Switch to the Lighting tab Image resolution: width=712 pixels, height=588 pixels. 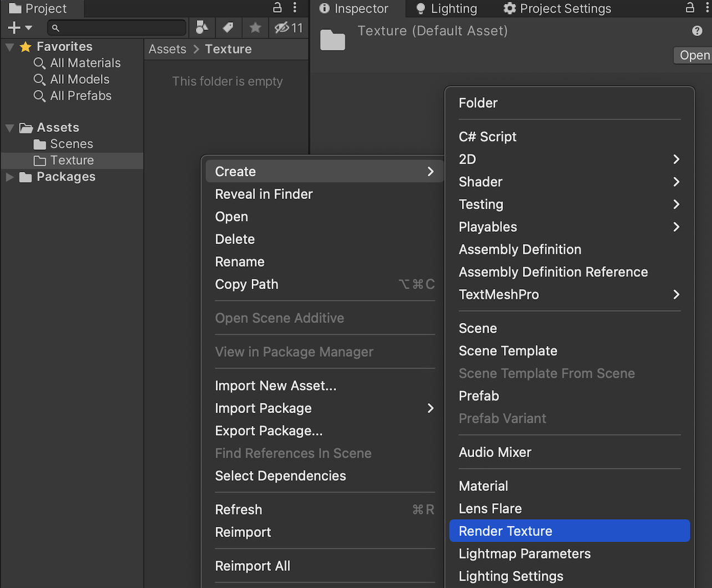point(446,9)
